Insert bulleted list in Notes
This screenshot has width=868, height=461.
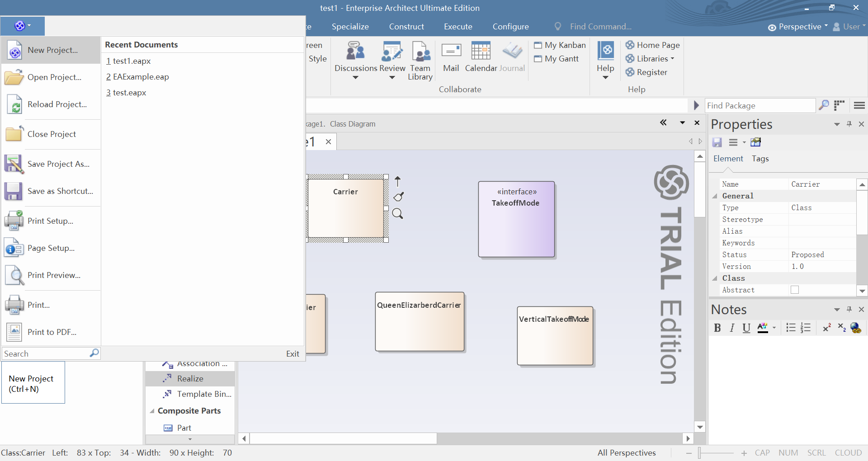pos(791,328)
